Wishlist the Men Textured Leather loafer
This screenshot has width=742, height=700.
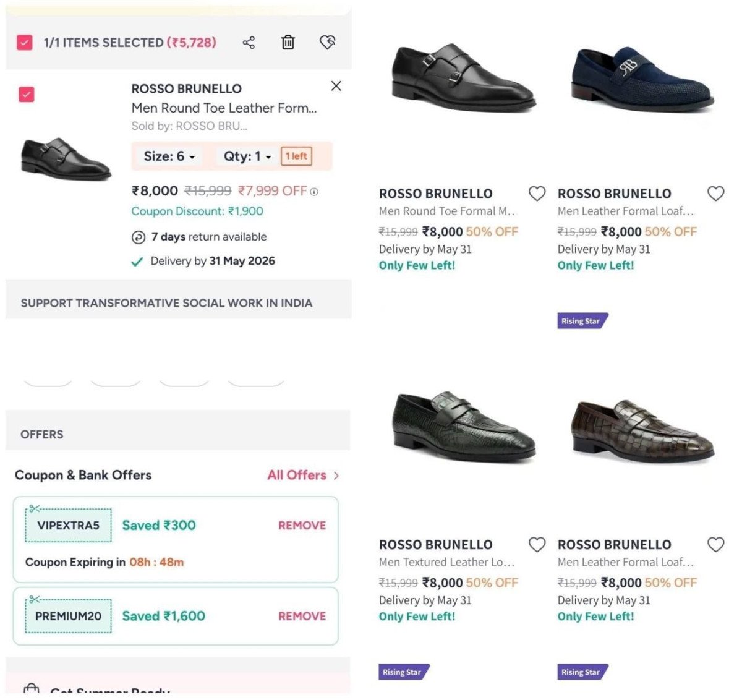[x=537, y=544]
